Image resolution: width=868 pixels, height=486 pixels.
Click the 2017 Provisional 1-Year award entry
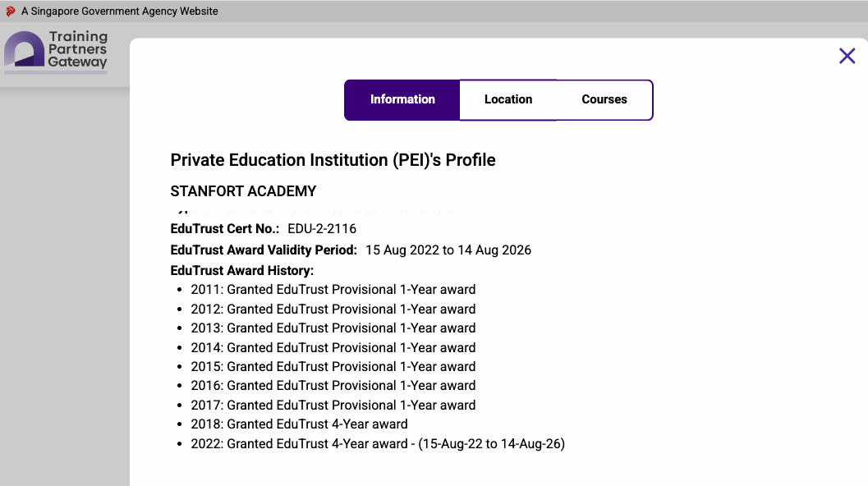pos(333,405)
